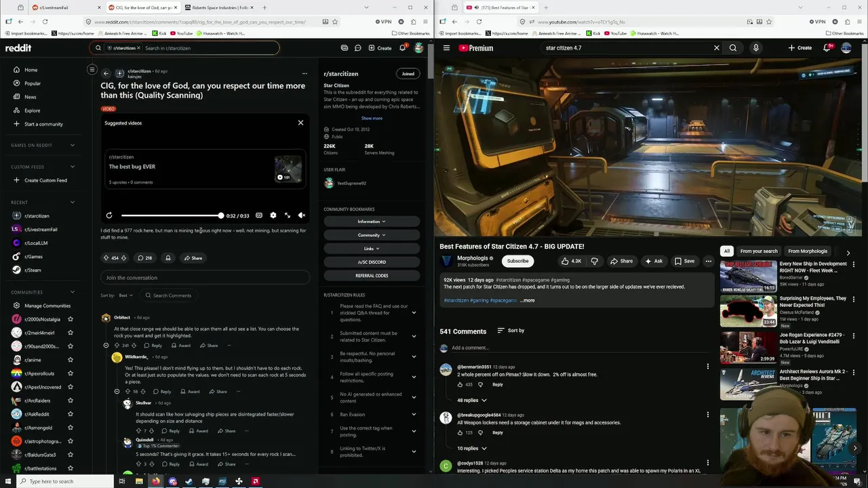The image size is (868, 488).
Task: Favorite r/anime community star
Action: click(71, 360)
